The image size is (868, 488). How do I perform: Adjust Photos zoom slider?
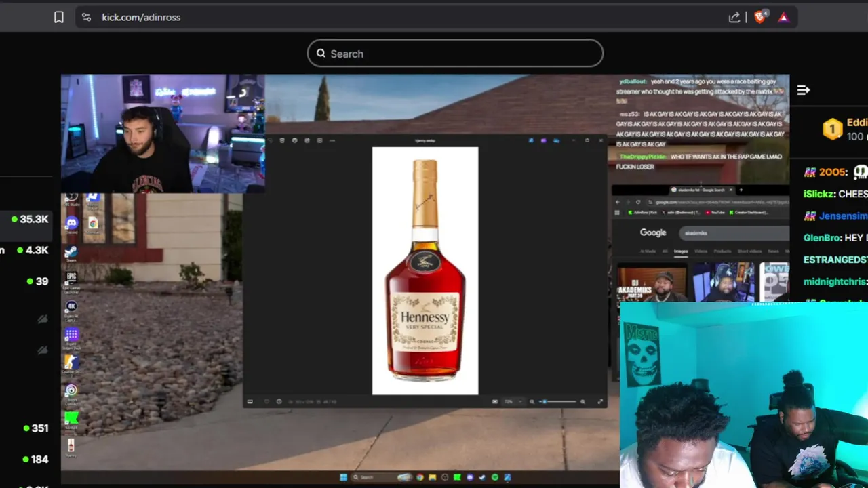click(x=559, y=401)
